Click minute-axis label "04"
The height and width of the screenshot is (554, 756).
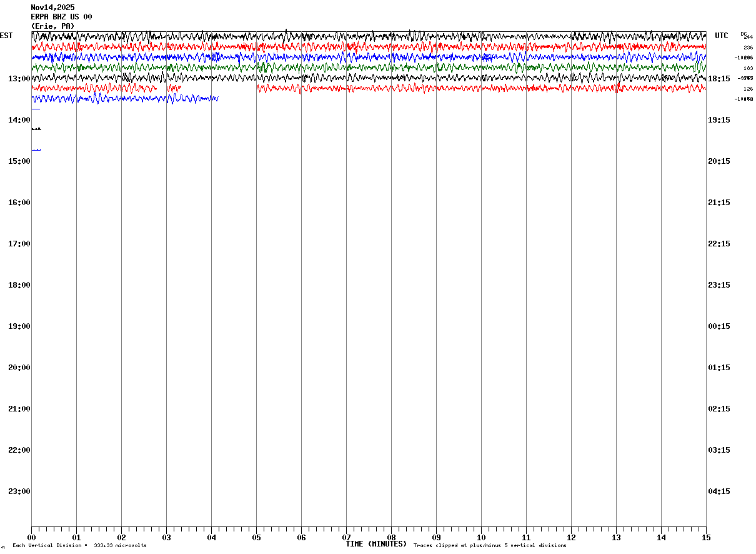click(211, 538)
